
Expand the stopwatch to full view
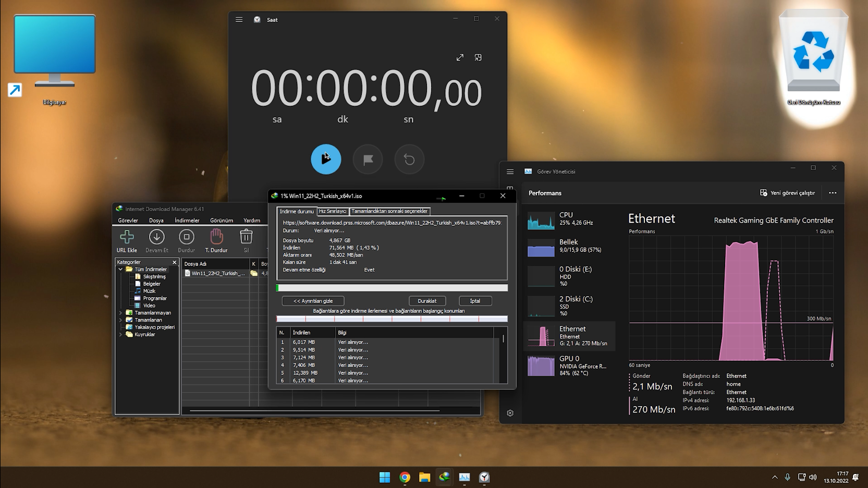click(x=460, y=57)
